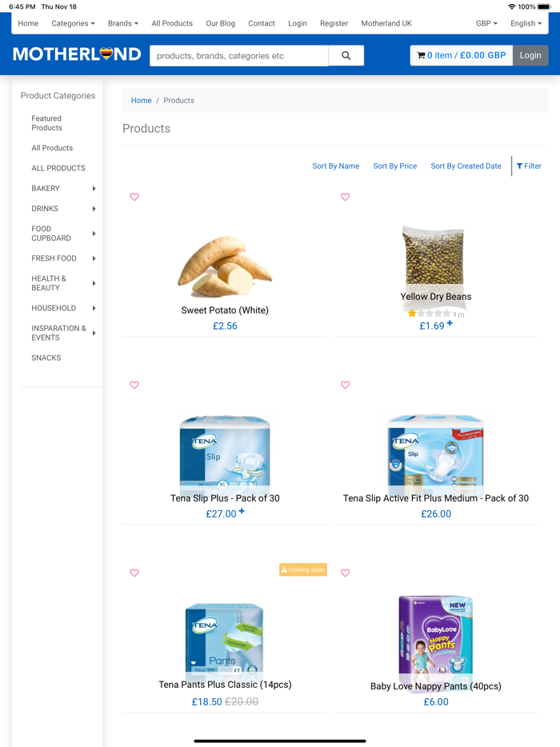Click the product search input field

[238, 56]
